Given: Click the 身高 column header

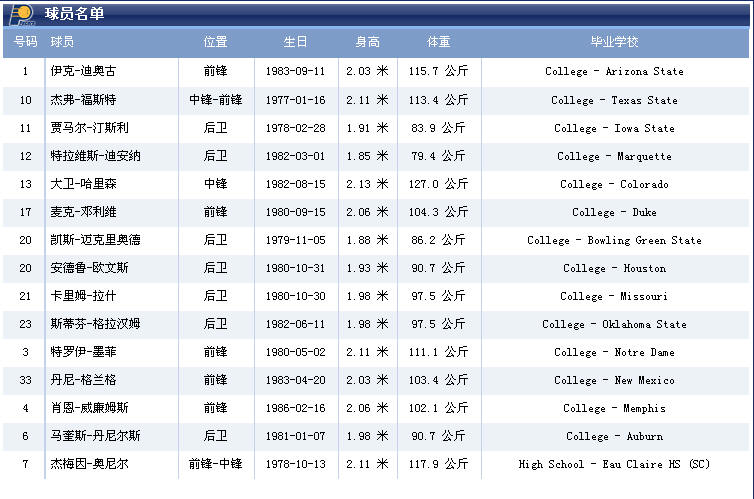Looking at the screenshot, I should [x=367, y=42].
